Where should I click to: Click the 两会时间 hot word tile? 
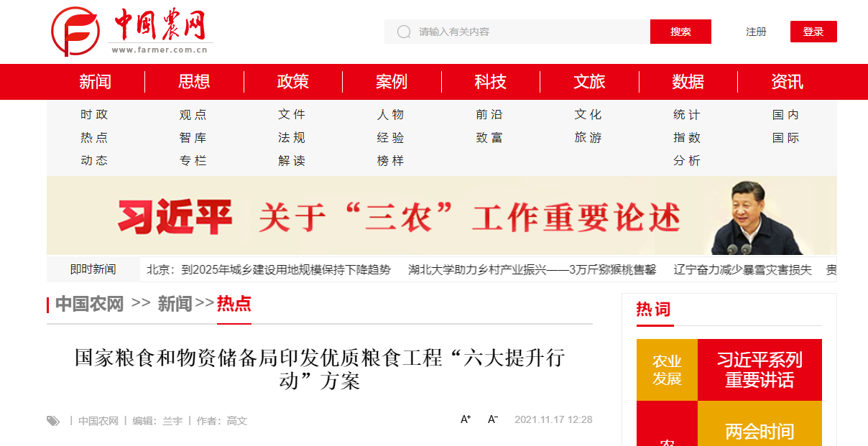coord(759,431)
